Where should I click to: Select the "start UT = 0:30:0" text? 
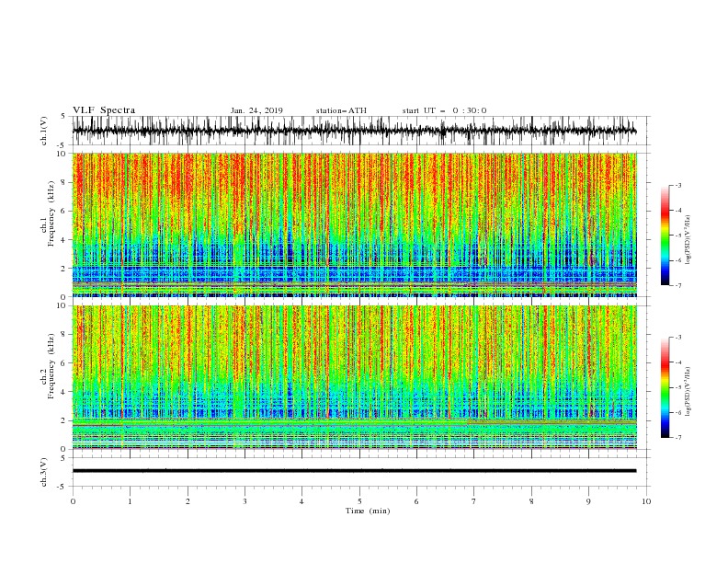click(444, 110)
